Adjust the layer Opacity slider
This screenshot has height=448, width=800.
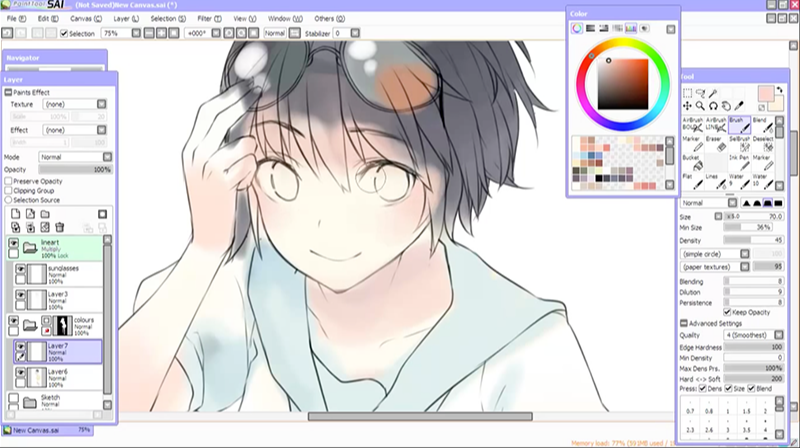76,169
